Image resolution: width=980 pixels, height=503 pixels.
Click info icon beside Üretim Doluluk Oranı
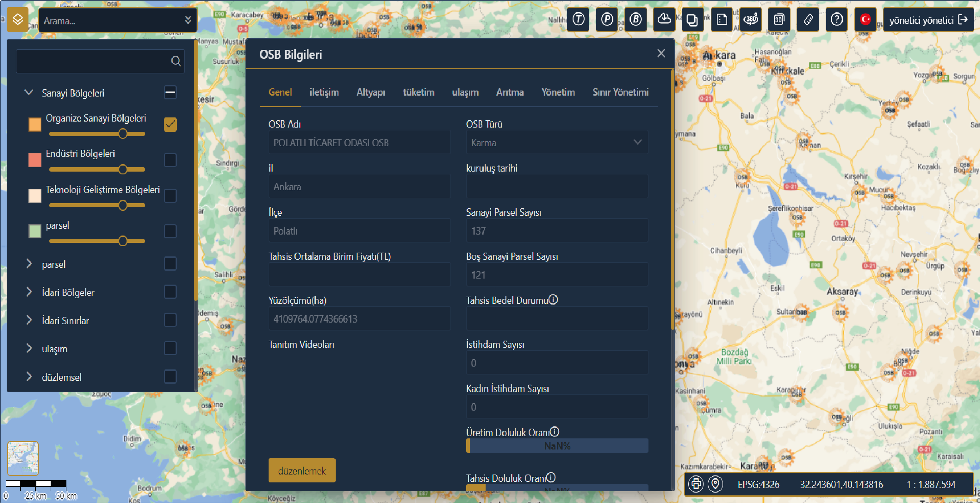pyautogui.click(x=555, y=432)
